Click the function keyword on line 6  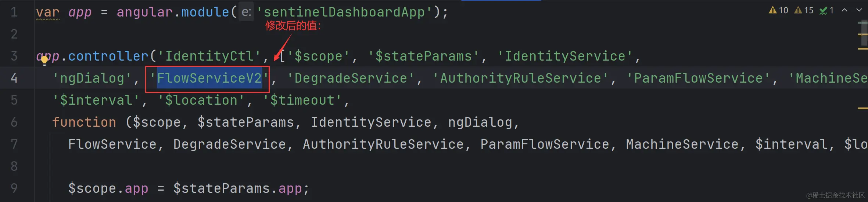click(84, 122)
